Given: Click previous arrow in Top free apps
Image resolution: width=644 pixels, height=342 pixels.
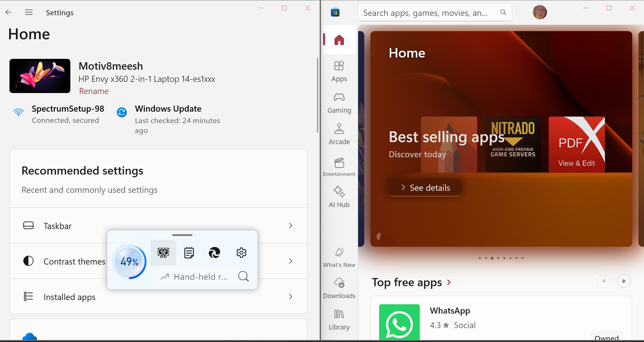Looking at the screenshot, I should 603,281.
